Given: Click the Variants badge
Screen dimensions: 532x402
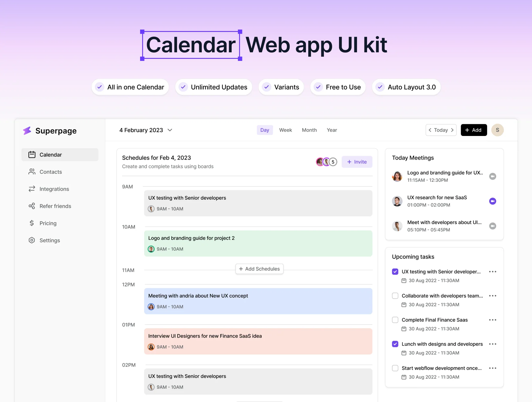Looking at the screenshot, I should coord(281,87).
